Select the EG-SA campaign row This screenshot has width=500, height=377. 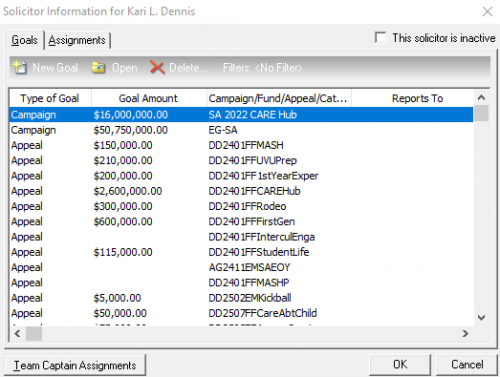(x=241, y=130)
